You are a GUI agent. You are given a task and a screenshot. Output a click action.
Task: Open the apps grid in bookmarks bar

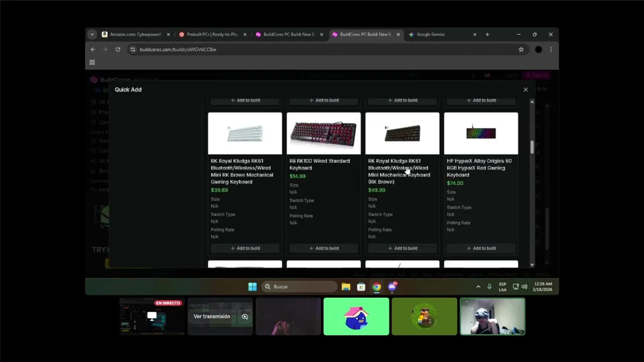pyautogui.click(x=92, y=62)
